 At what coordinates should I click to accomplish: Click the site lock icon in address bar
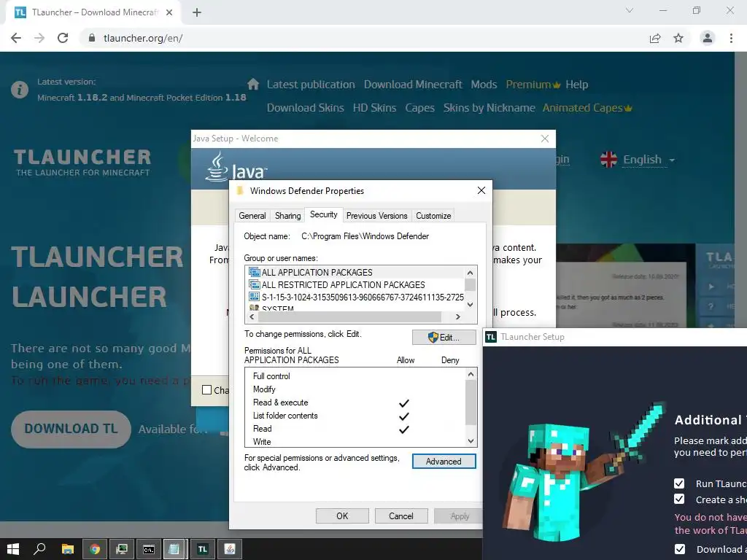(x=92, y=38)
